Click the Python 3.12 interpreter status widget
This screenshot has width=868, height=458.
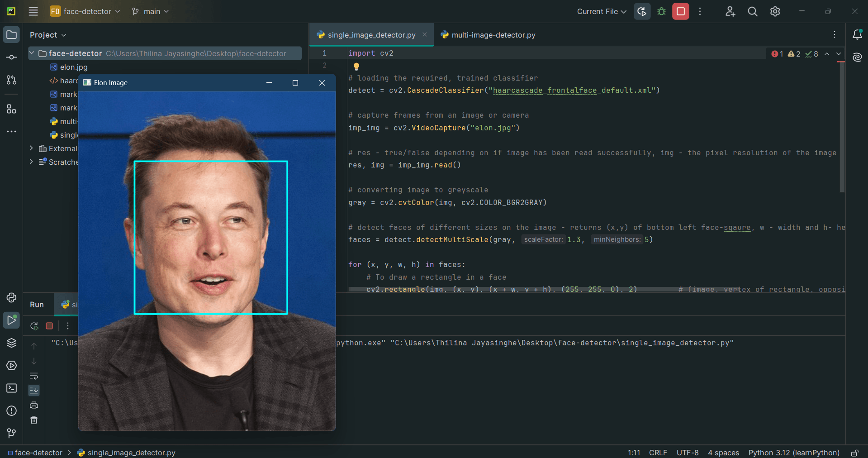794,453
